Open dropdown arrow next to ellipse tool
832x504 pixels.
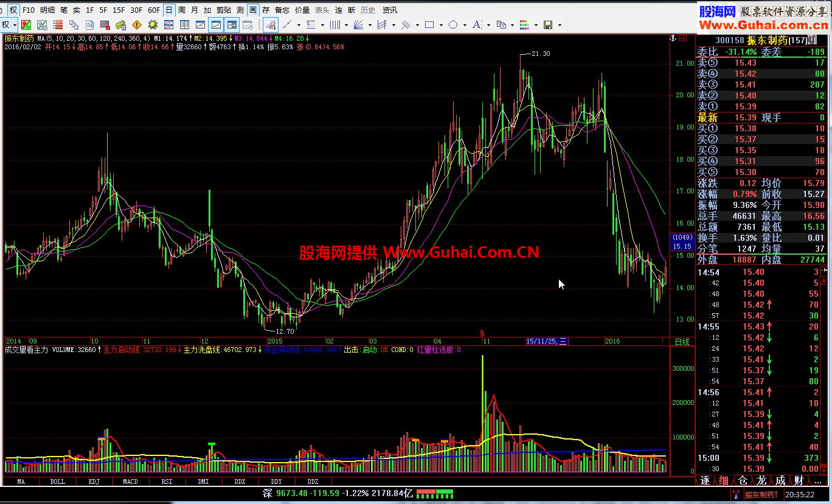click(465, 26)
